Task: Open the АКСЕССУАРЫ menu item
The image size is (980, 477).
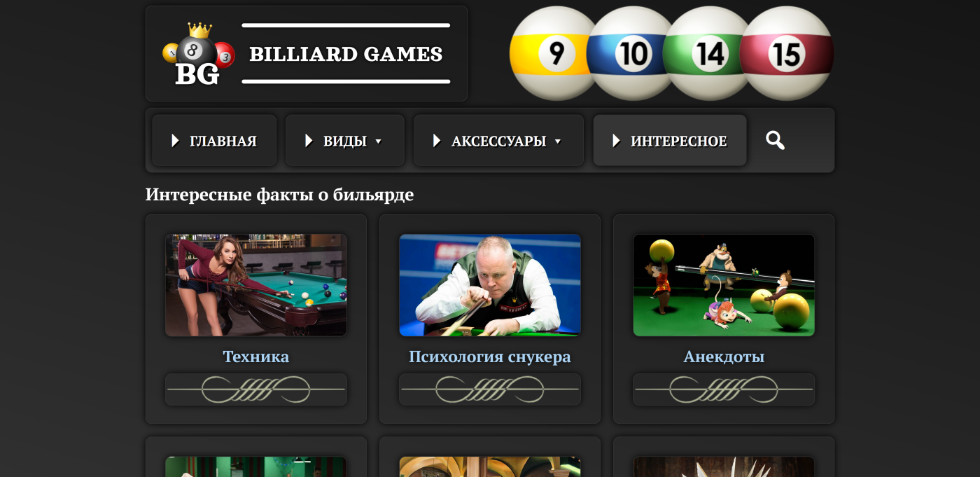Action: coord(498,141)
